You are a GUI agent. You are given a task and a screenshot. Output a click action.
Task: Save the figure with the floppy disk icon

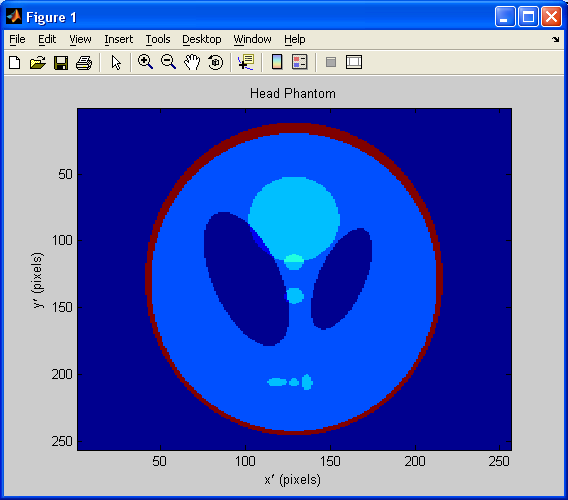coord(61,63)
